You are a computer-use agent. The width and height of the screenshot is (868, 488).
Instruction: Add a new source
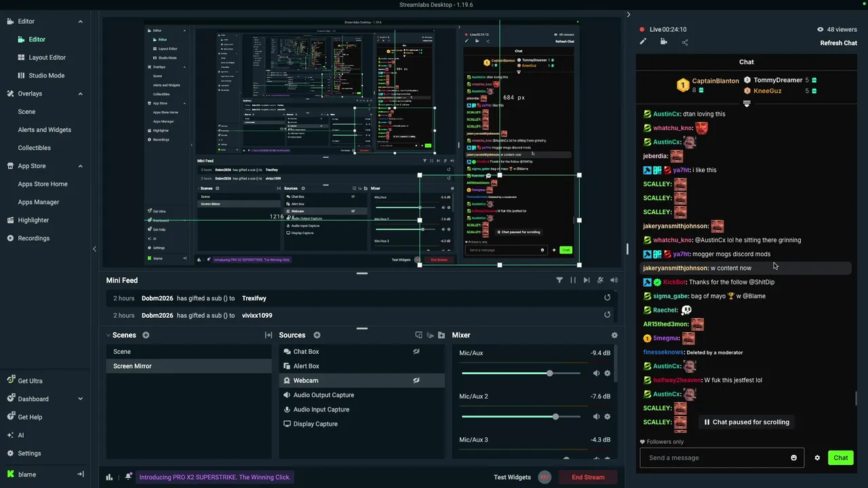coord(317,335)
